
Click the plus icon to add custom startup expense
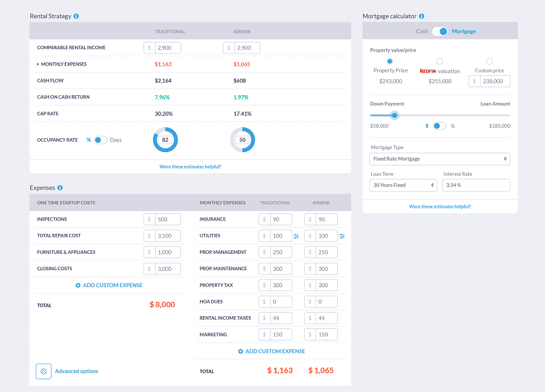(77, 285)
